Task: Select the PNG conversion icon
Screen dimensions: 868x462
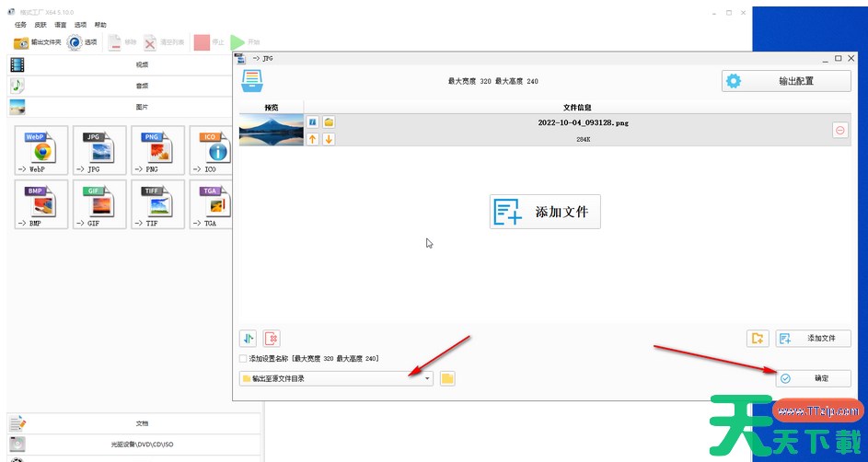Action: tap(157, 151)
